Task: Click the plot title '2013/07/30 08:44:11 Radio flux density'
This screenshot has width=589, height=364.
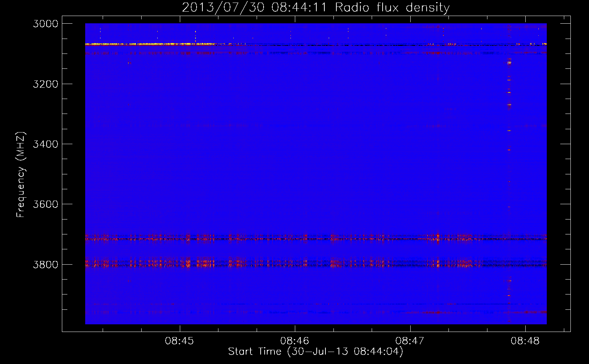Action: pos(316,8)
